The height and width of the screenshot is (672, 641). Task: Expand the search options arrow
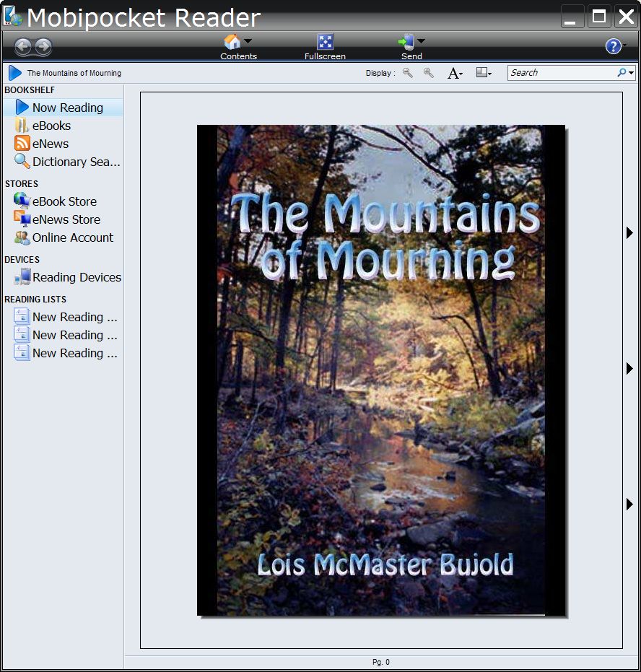631,73
